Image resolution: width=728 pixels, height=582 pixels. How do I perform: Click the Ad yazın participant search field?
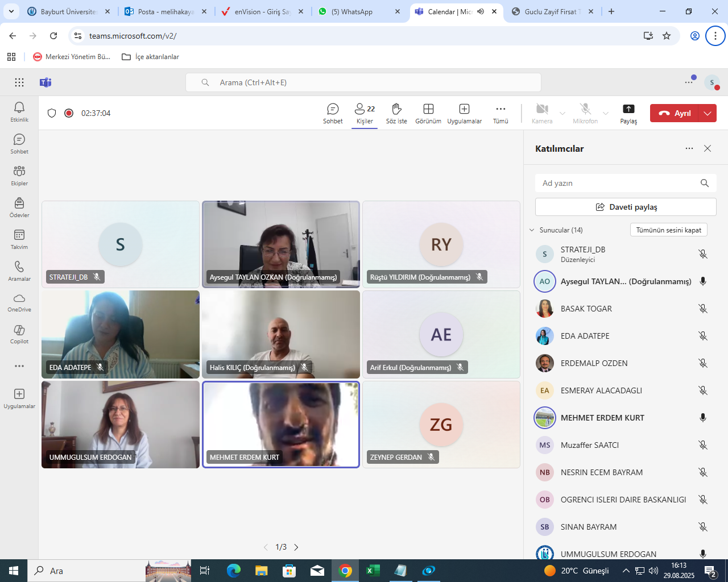tap(617, 183)
